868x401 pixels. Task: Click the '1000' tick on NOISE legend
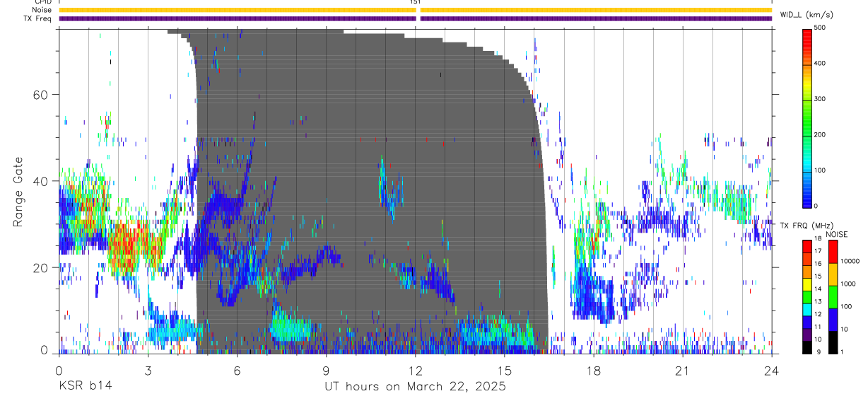point(848,284)
